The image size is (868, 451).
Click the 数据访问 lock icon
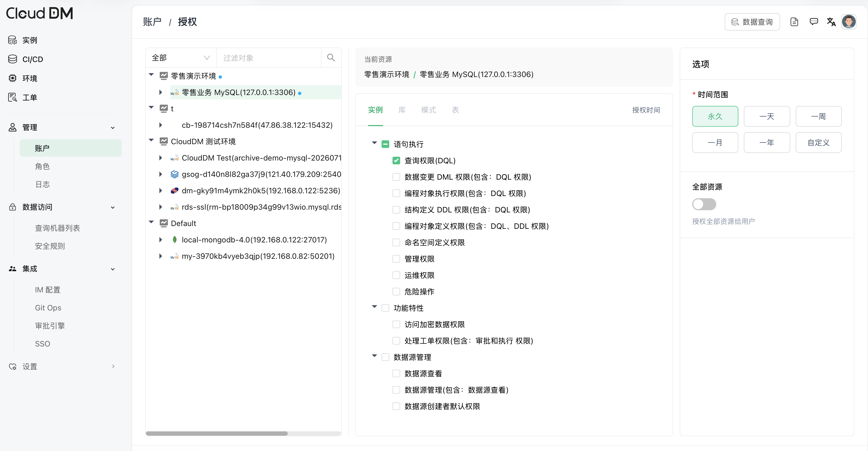coord(13,207)
